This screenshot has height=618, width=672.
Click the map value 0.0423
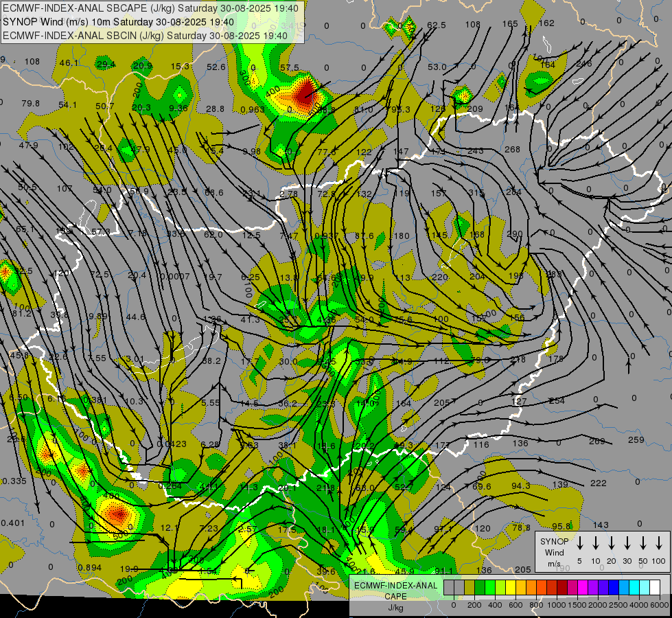coord(172,444)
